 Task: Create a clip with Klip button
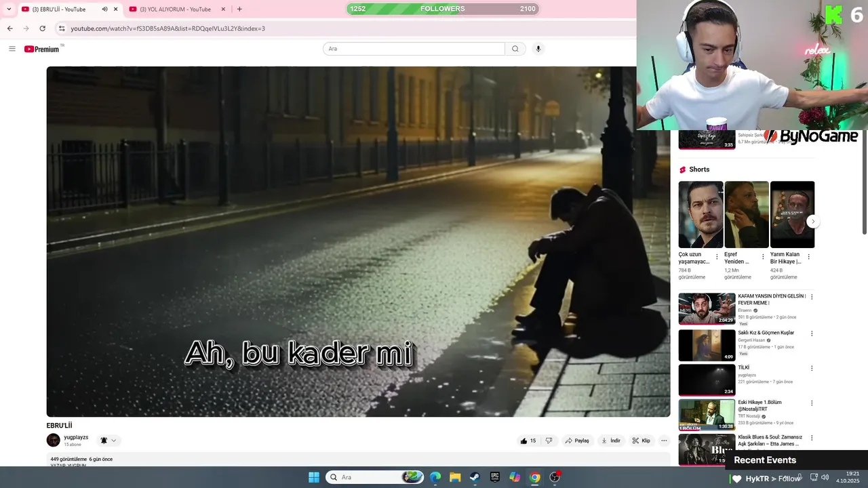(642, 441)
